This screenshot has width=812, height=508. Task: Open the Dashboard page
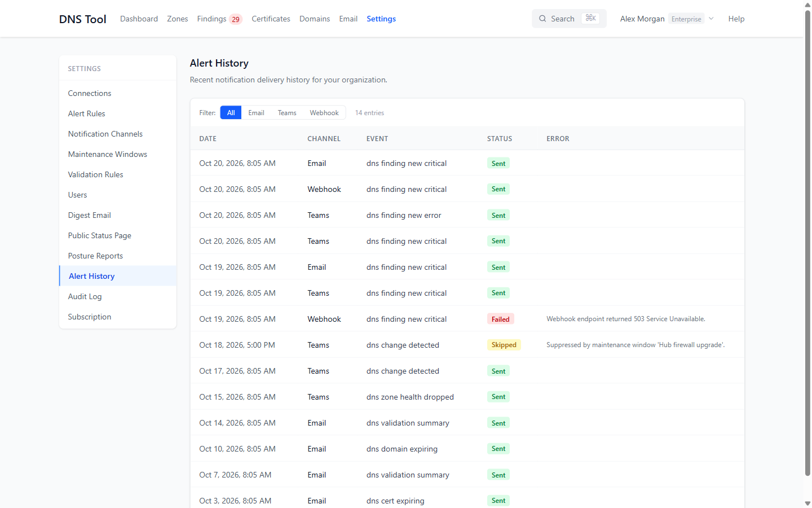pos(139,19)
